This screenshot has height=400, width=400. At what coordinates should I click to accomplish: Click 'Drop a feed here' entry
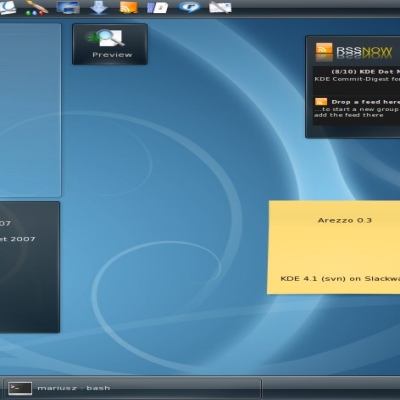click(x=366, y=102)
